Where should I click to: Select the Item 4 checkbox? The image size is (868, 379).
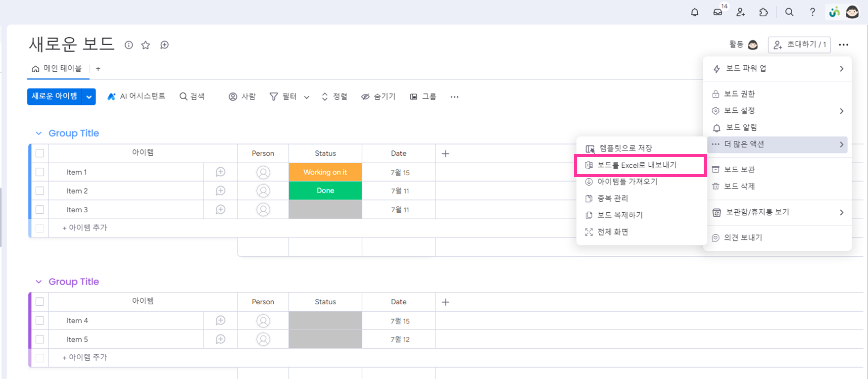40,321
